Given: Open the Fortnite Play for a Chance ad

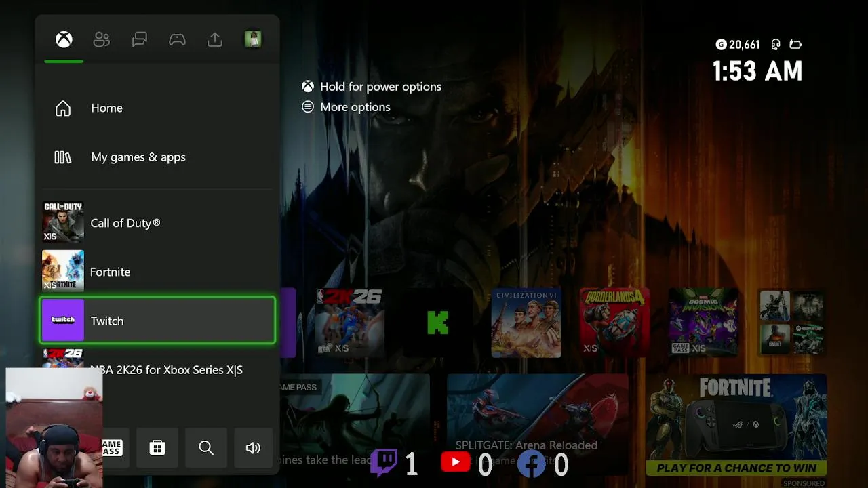Looking at the screenshot, I should click(736, 424).
